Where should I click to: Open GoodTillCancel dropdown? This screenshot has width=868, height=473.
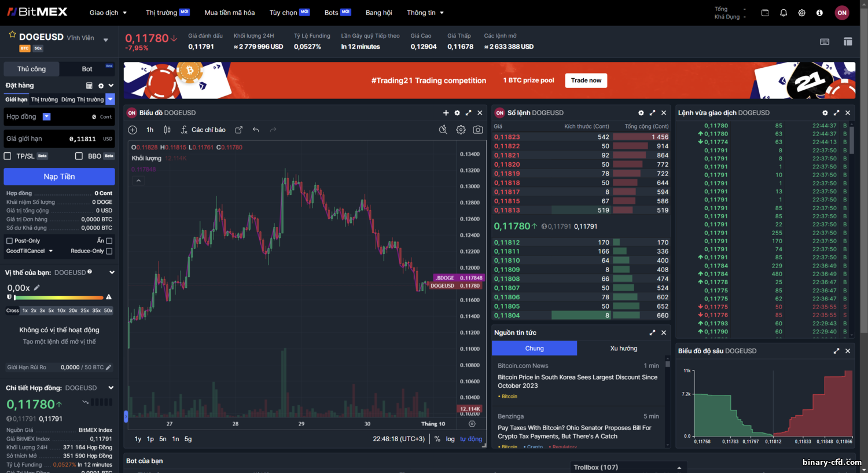tap(30, 251)
